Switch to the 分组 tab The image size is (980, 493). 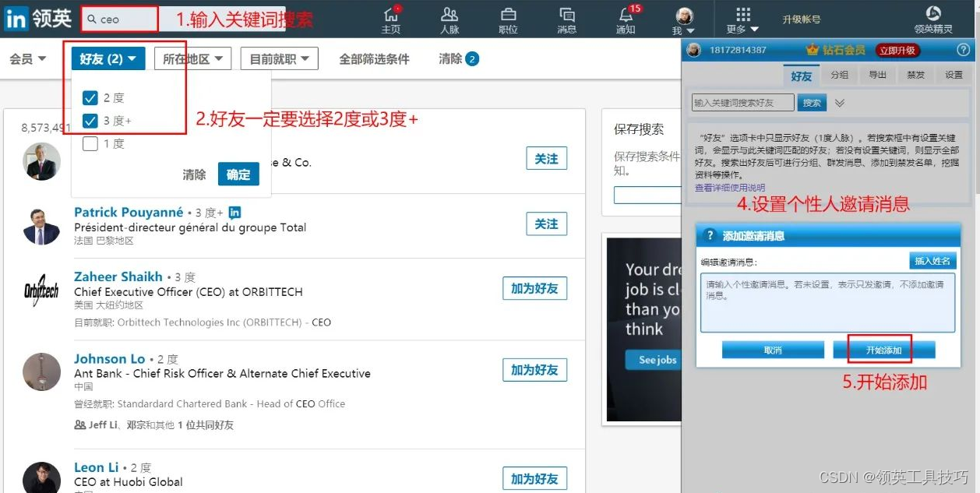pos(839,76)
